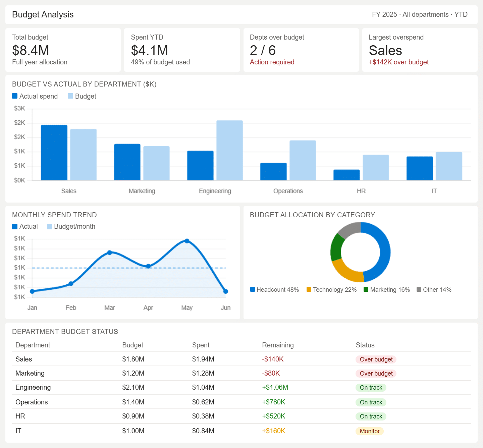Select the HR light blue budget bar
Screen dimensions: 483x448
click(376, 168)
